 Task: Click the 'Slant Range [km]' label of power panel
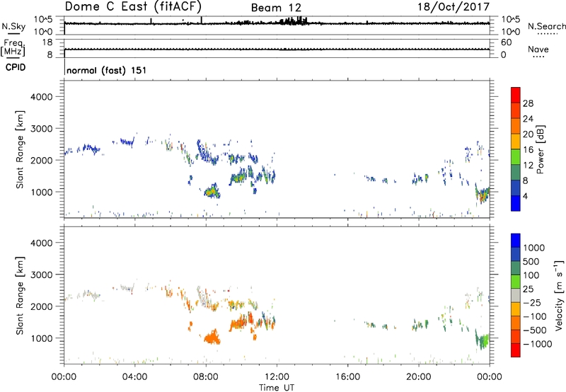click(20, 149)
